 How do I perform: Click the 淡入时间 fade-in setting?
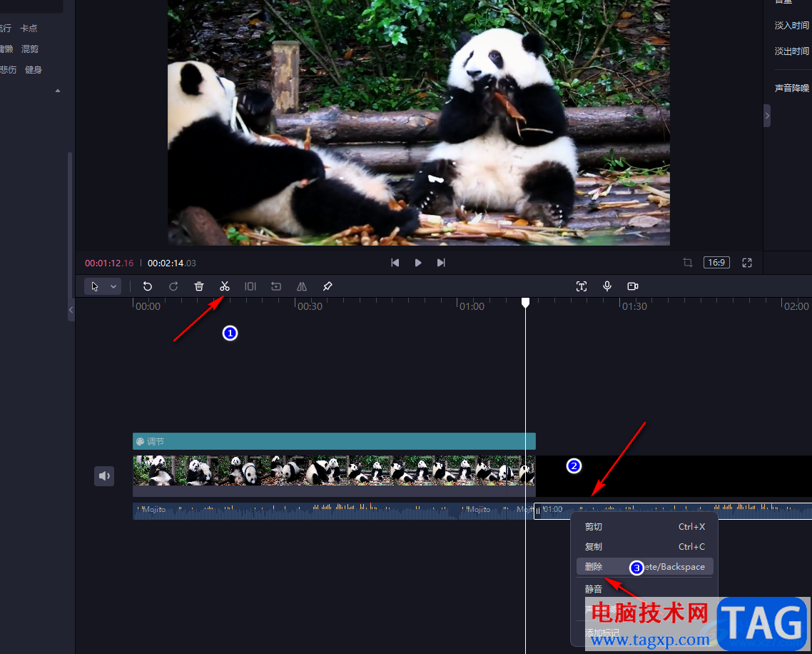tap(792, 26)
